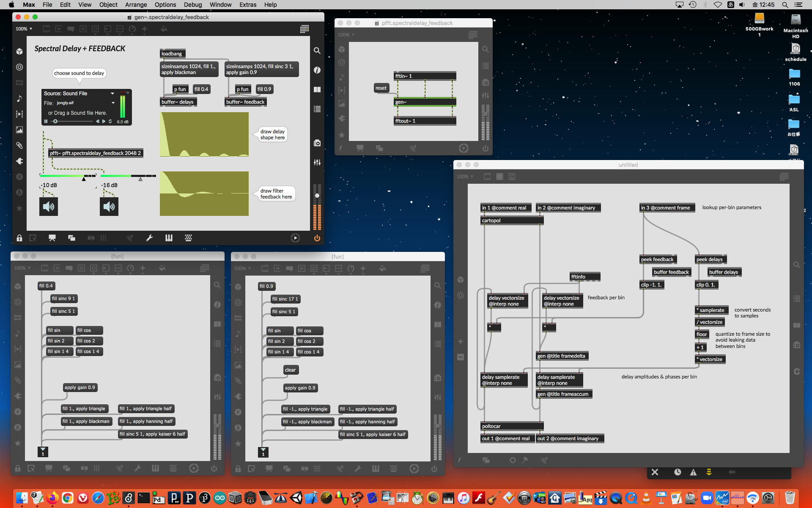Toggle the patcher lock icon at bottom left
812x508 pixels.
(x=19, y=238)
